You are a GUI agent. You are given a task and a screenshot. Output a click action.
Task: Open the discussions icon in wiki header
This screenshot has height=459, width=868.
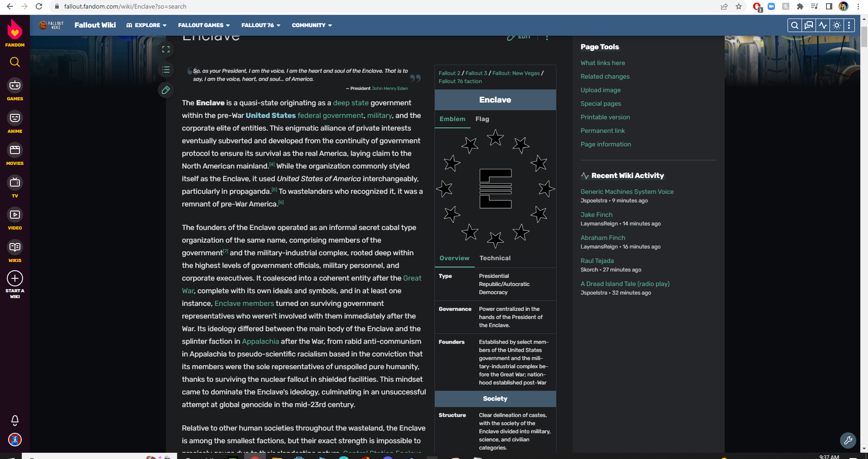[809, 25]
